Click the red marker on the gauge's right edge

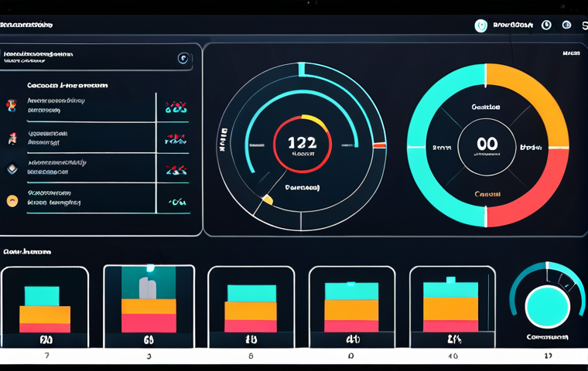click(380, 145)
